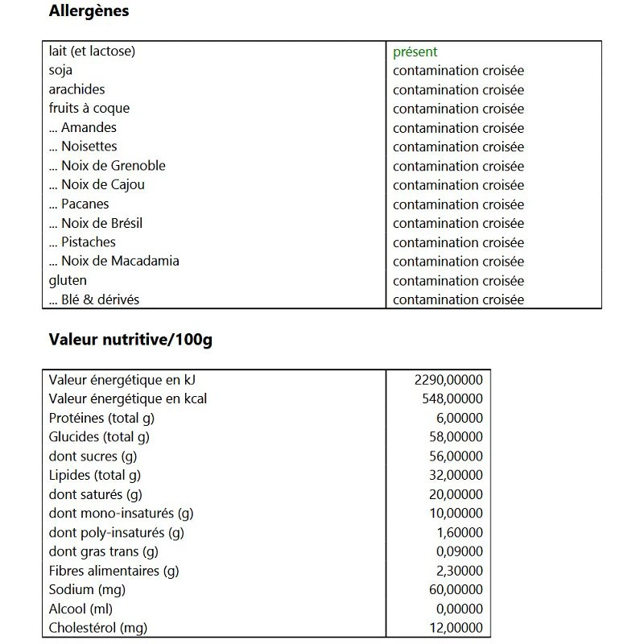Click the Allergènes heading
644x644 pixels.
89,10
